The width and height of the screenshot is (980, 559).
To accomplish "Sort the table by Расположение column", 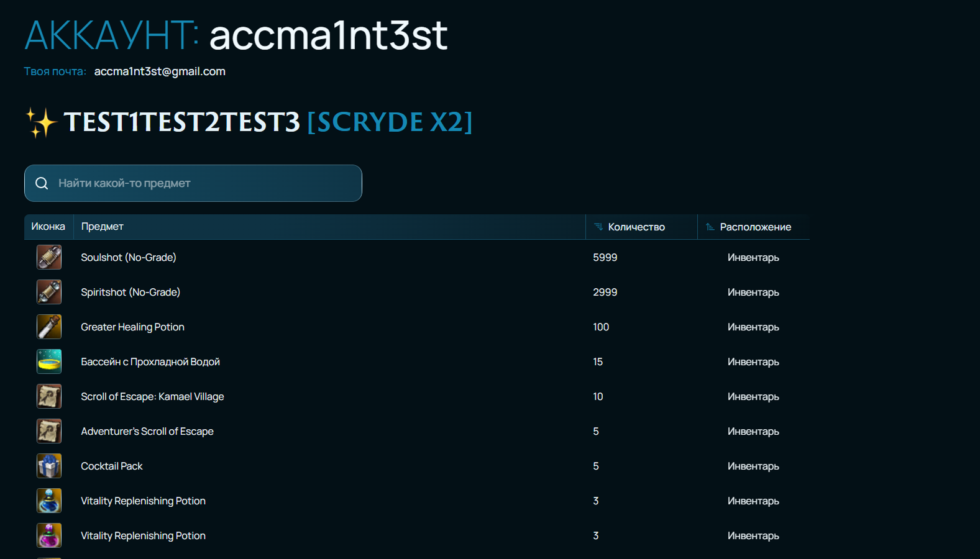I will (x=755, y=227).
